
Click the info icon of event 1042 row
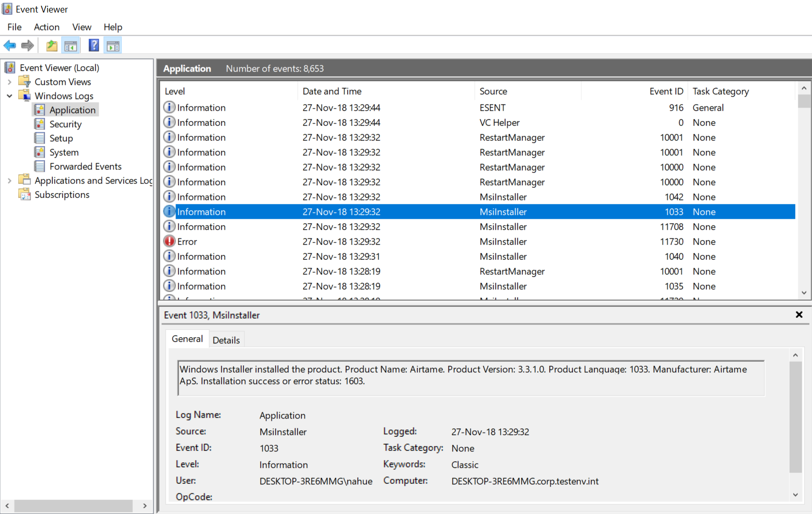(169, 197)
